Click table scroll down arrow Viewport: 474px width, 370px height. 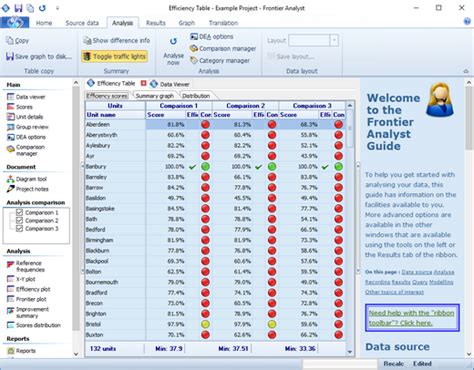(x=350, y=352)
